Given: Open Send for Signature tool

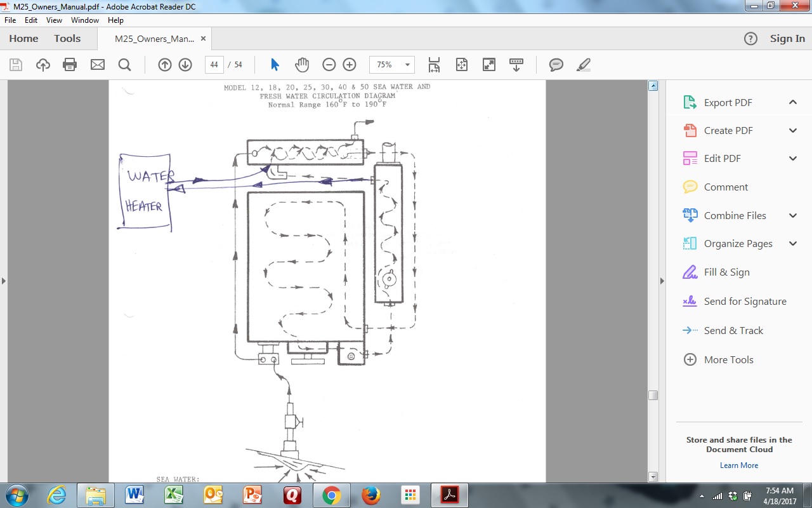Looking at the screenshot, I should coord(745,301).
